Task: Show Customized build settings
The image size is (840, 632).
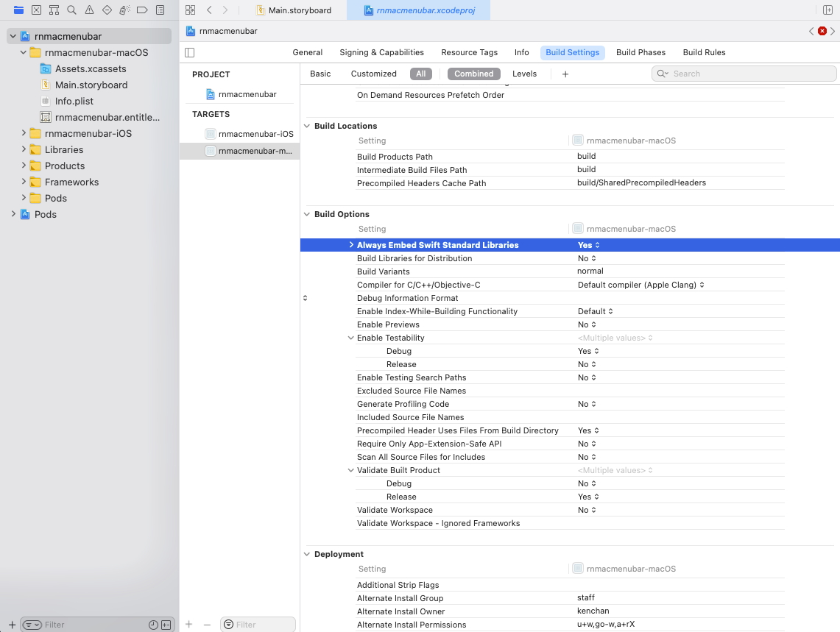Action: pos(373,74)
